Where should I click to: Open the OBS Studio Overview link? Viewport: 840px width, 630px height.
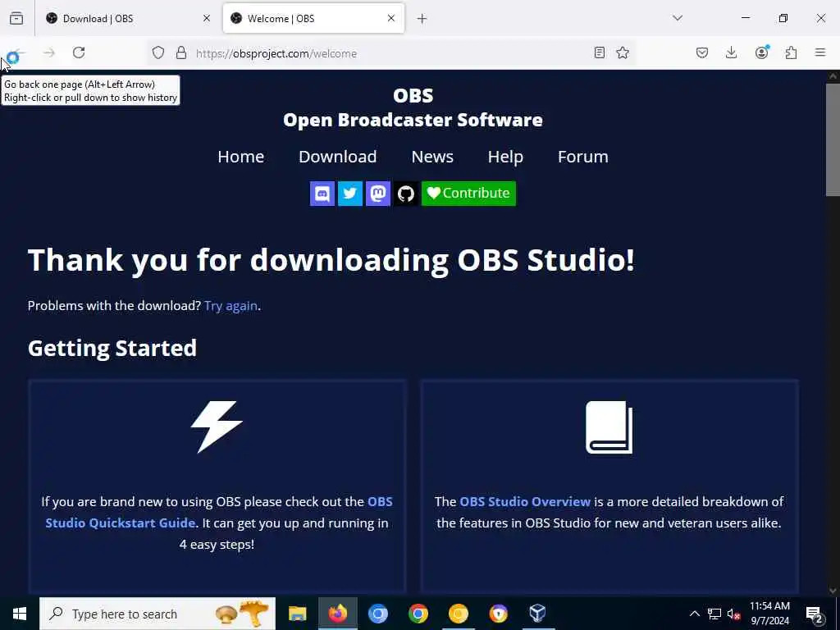525,501
